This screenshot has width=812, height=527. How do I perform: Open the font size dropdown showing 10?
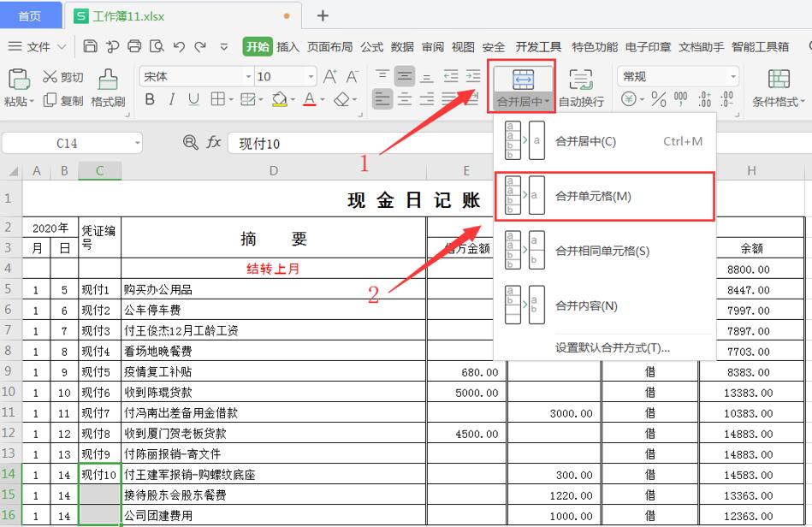coord(311,77)
